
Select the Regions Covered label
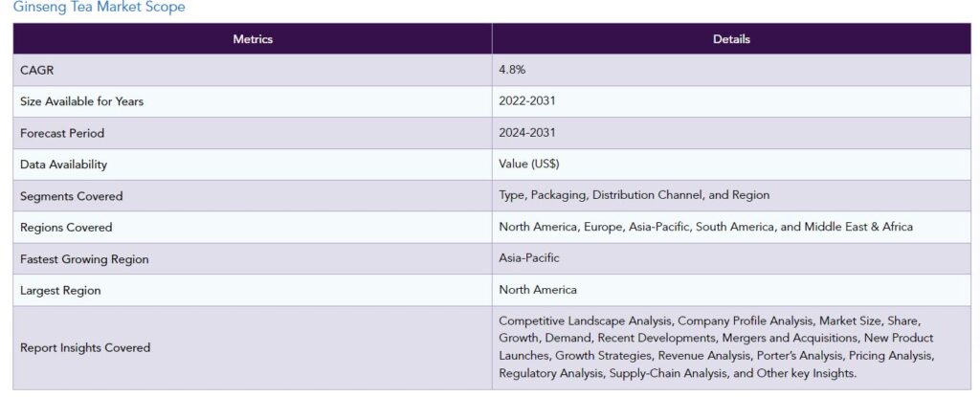66,228
